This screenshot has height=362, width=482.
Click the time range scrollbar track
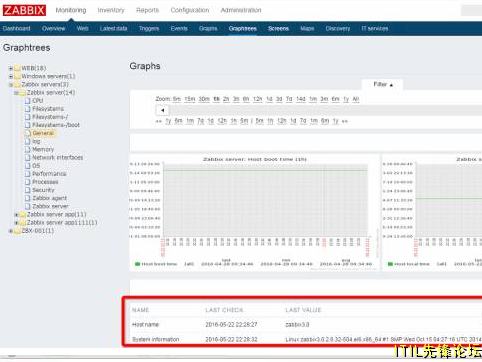point(325,110)
